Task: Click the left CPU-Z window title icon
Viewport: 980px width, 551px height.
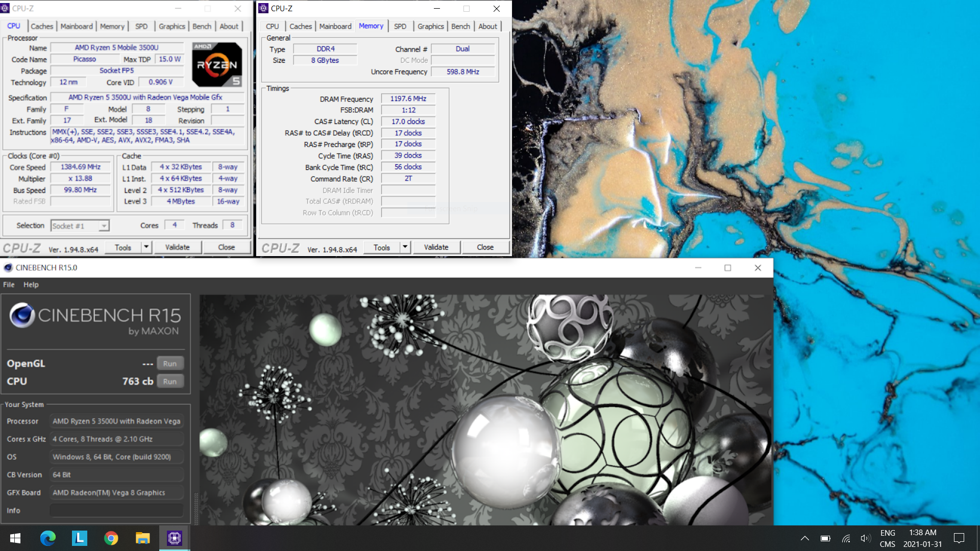Action: (x=5, y=8)
